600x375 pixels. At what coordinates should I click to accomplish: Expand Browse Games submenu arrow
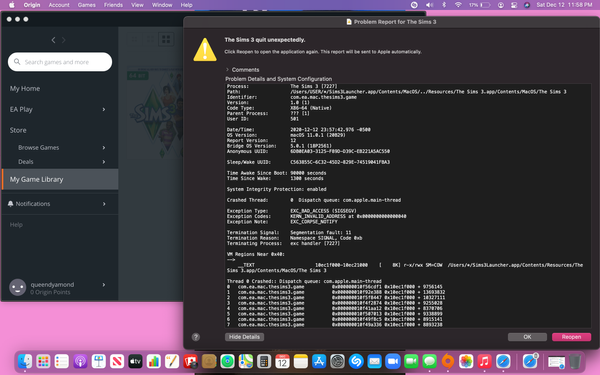coord(104,148)
